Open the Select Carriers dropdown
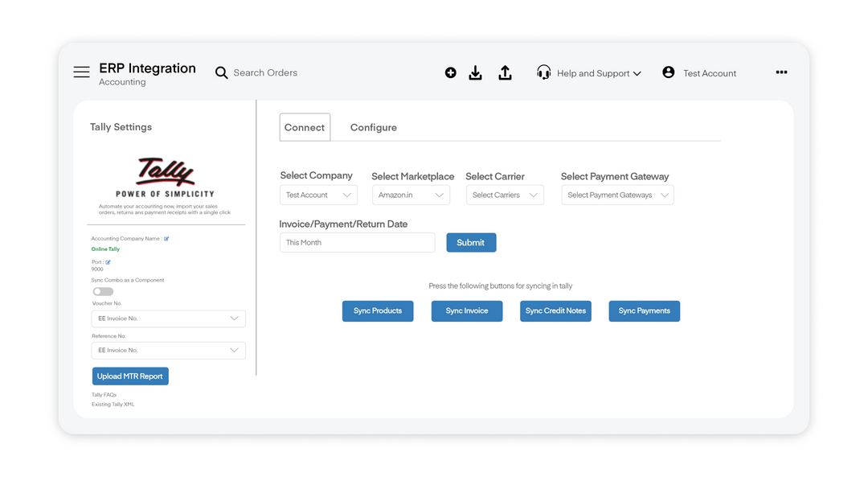 coord(505,195)
